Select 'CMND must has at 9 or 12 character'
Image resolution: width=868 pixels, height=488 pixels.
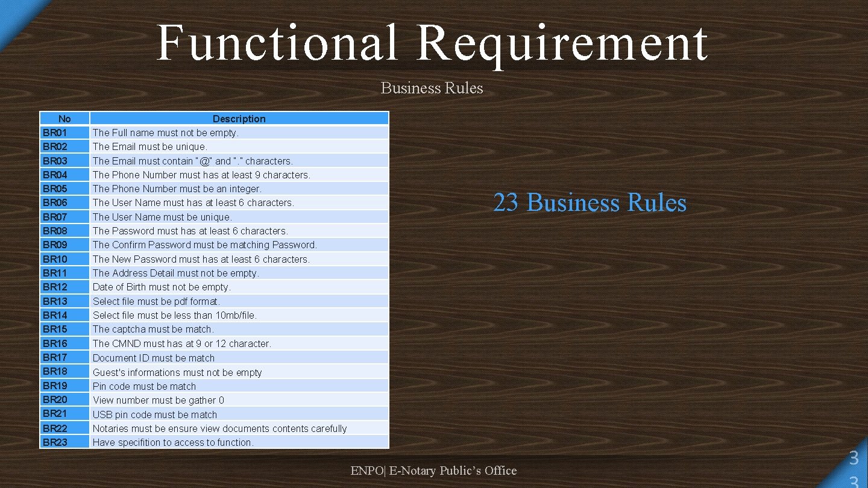point(239,343)
